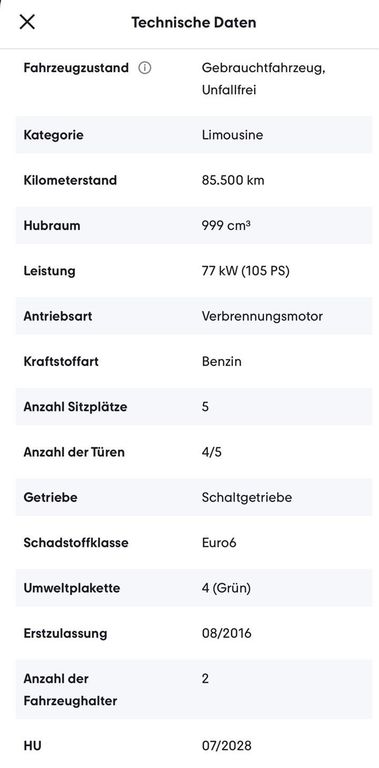Close the Technische Daten panel

pos(27,22)
